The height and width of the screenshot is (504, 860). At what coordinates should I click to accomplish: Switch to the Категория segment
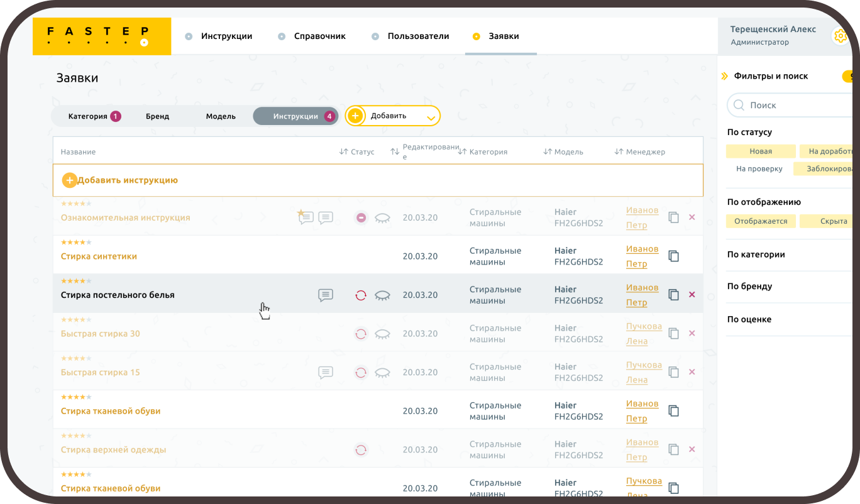click(94, 116)
